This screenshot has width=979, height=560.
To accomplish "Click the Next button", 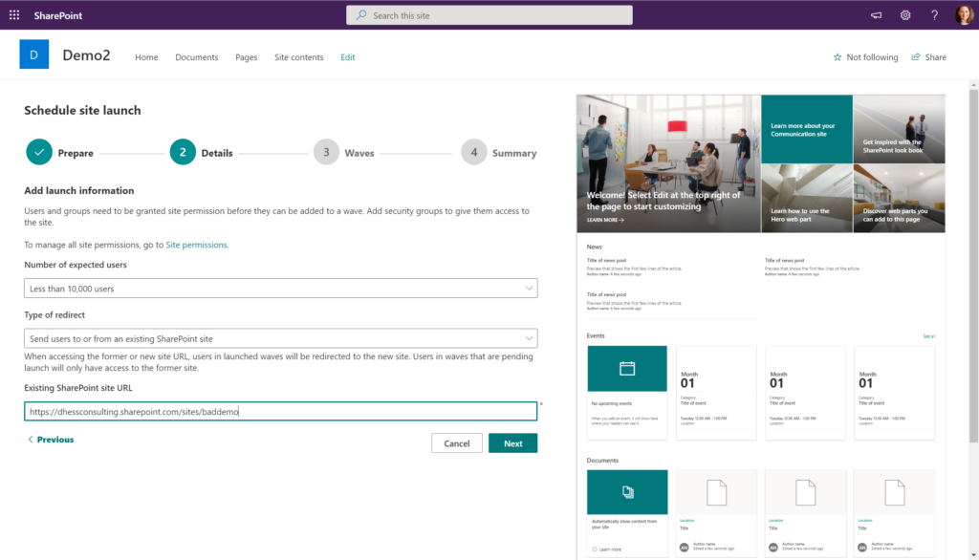I will click(512, 443).
